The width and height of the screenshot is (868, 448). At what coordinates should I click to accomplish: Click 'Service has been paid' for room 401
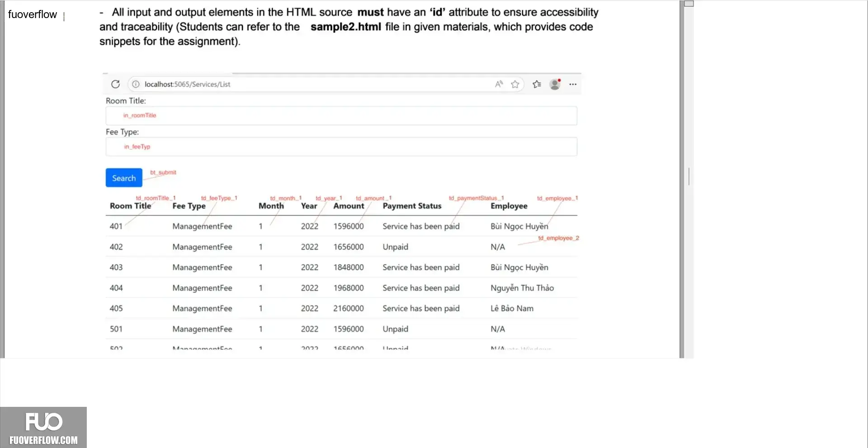coord(421,226)
